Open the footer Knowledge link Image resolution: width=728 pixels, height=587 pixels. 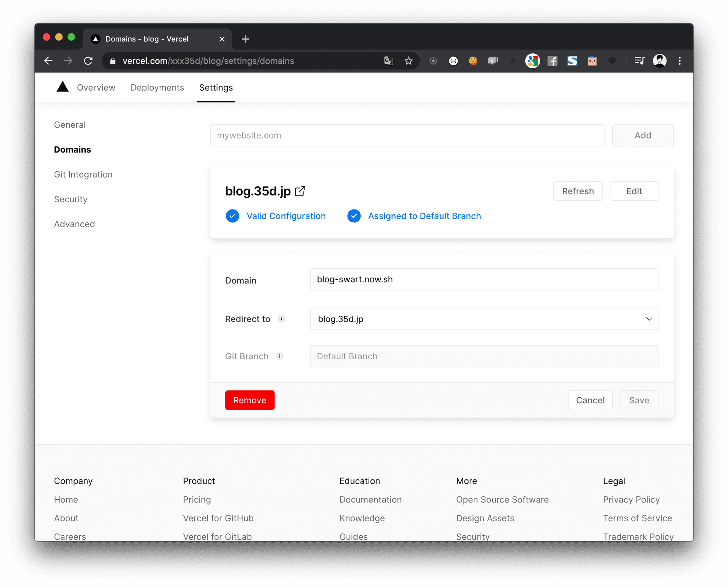[362, 518]
